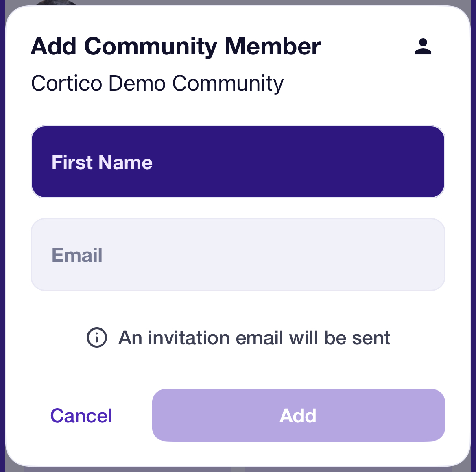Dismiss dialog via the Cancel link

pos(81,415)
